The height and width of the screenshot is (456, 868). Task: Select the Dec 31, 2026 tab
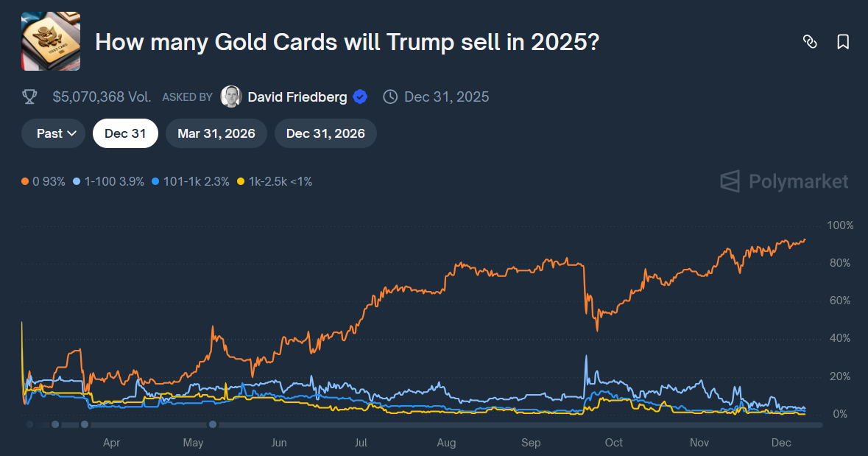click(325, 133)
